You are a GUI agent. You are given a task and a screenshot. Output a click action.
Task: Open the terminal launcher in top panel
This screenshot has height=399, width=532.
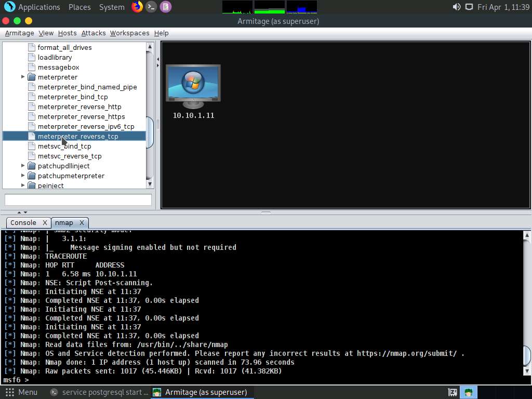(x=151, y=7)
